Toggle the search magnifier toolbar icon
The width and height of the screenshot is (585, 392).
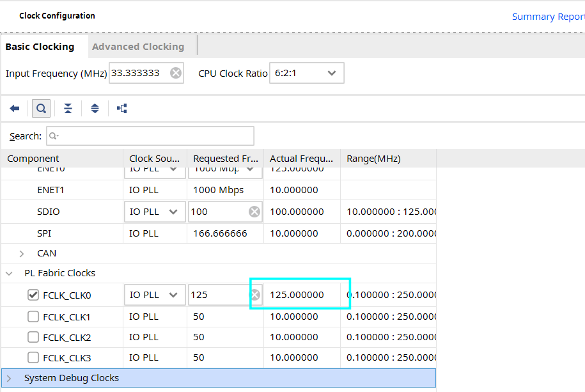coord(41,109)
